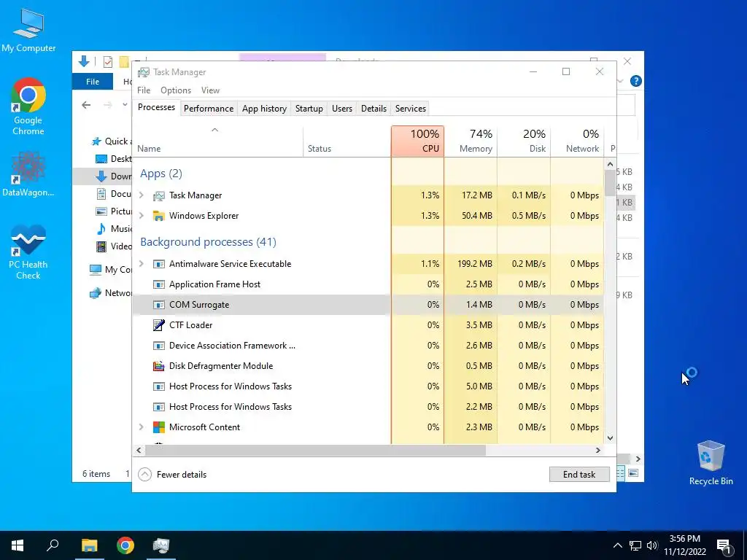747x560 pixels.
Task: Select Microsoft Content process icon
Action: coord(158,427)
